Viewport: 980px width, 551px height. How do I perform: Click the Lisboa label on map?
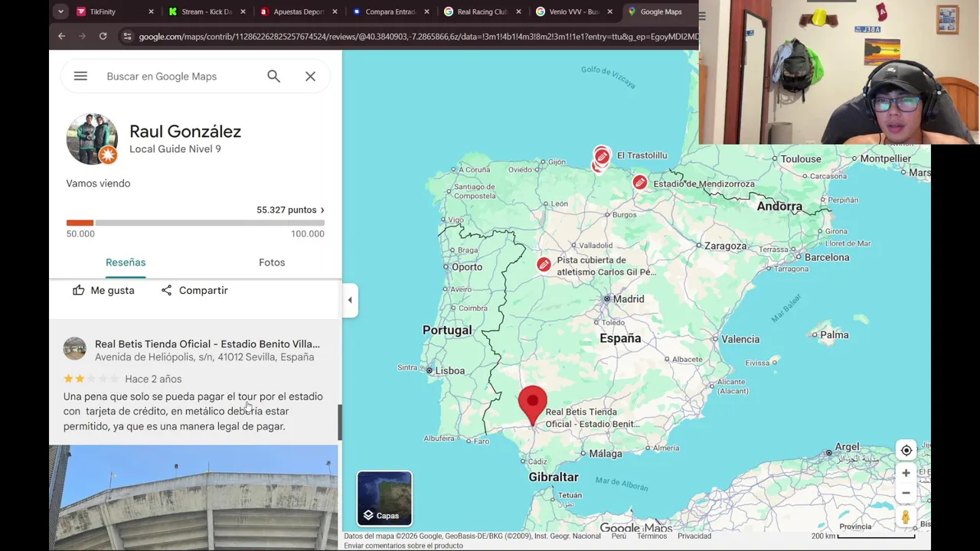[450, 370]
